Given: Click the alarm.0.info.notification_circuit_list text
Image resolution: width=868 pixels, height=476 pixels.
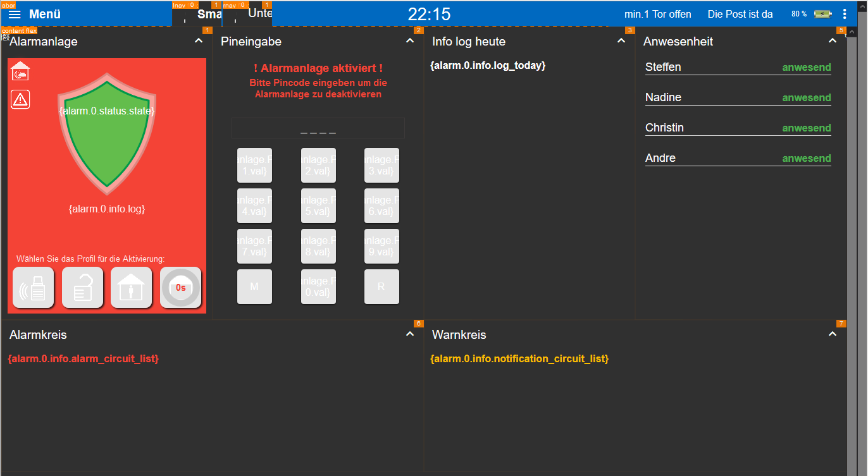Looking at the screenshot, I should coord(519,358).
